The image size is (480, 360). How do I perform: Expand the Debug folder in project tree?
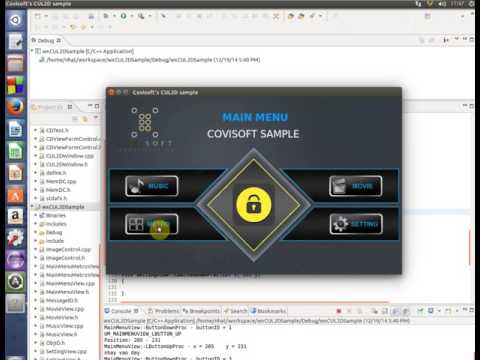coord(36,232)
